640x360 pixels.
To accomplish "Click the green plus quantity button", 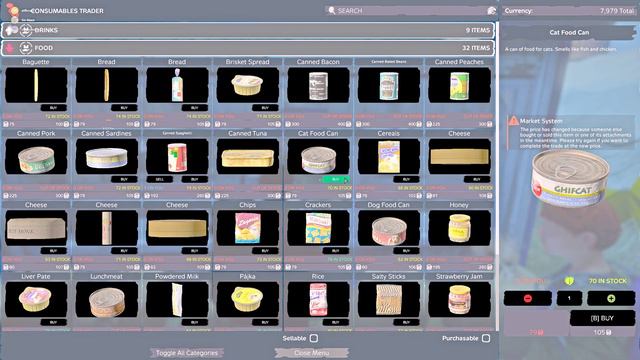I will 611,298.
